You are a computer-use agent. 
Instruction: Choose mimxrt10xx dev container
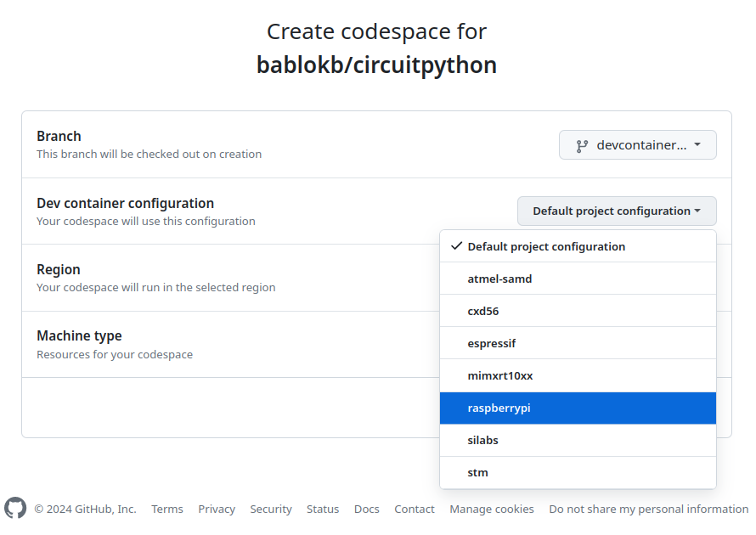[500, 375]
